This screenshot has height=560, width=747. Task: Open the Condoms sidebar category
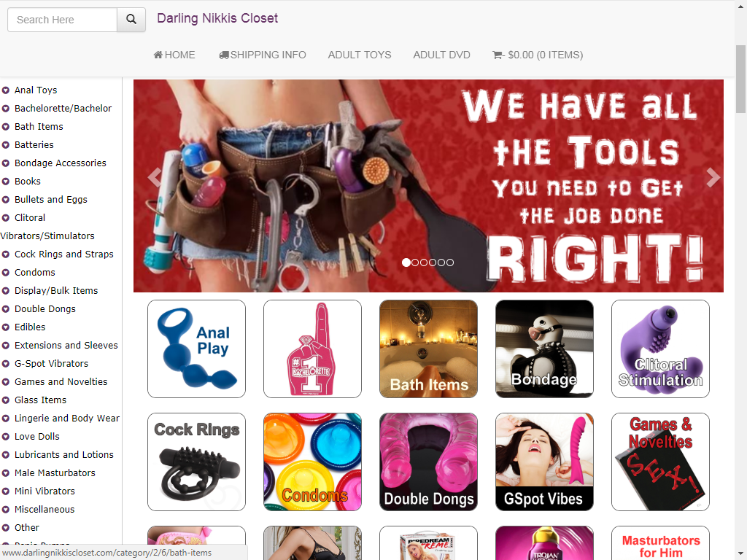[x=35, y=273]
